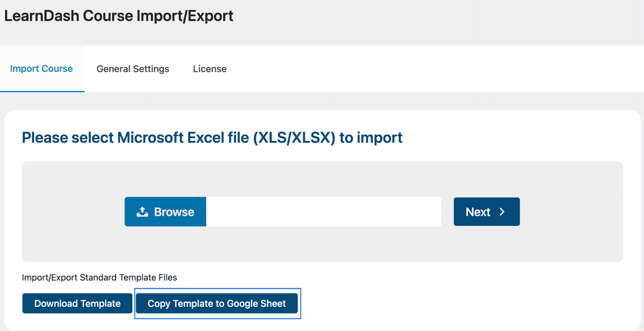Open the License tab

point(210,69)
